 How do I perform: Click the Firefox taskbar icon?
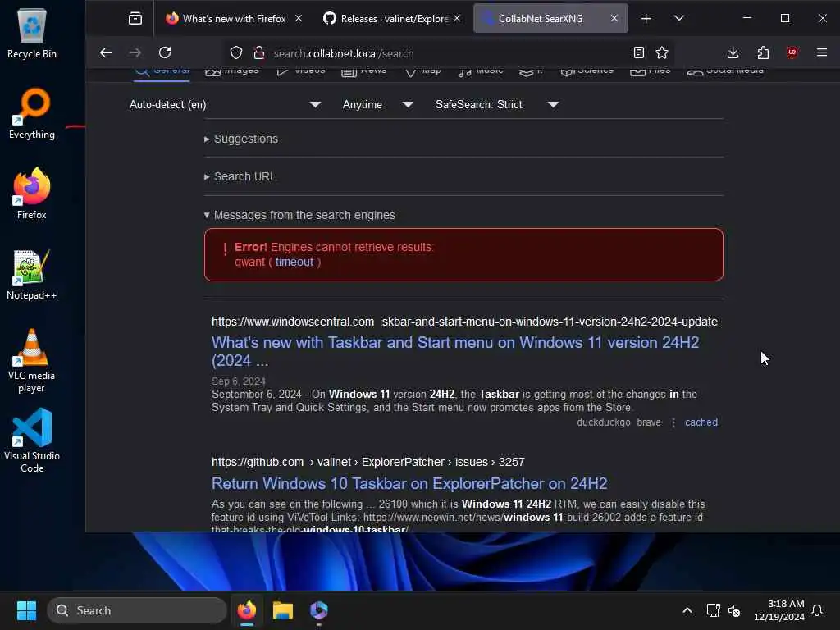click(x=247, y=610)
